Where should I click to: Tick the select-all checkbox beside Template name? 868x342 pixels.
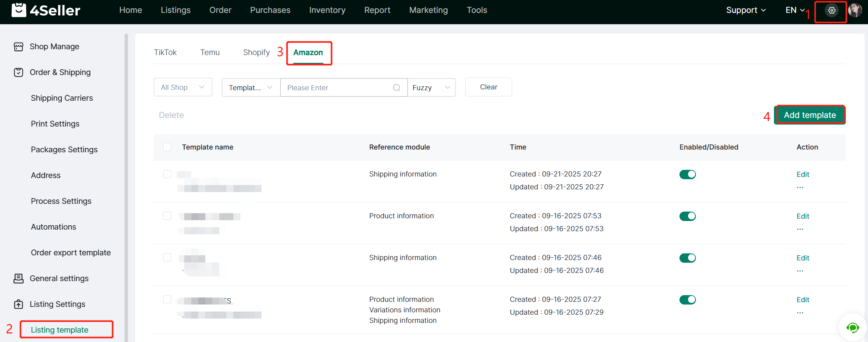[x=167, y=147]
